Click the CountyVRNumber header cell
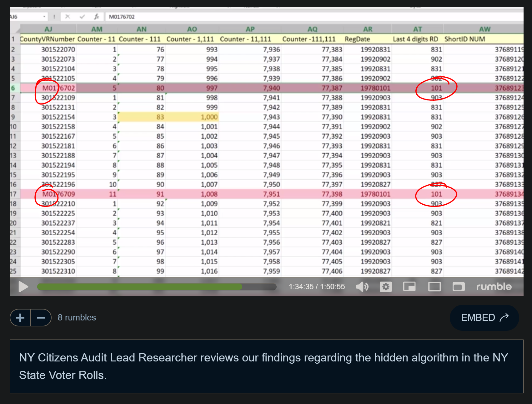 pyautogui.click(x=48, y=39)
